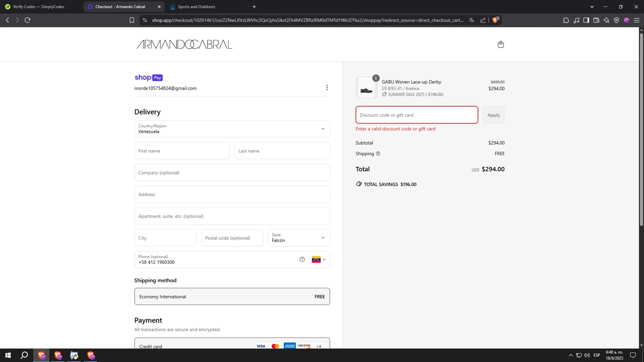This screenshot has width=644, height=362.
Task: Click the Armando Cabral logo
Action: [x=184, y=44]
